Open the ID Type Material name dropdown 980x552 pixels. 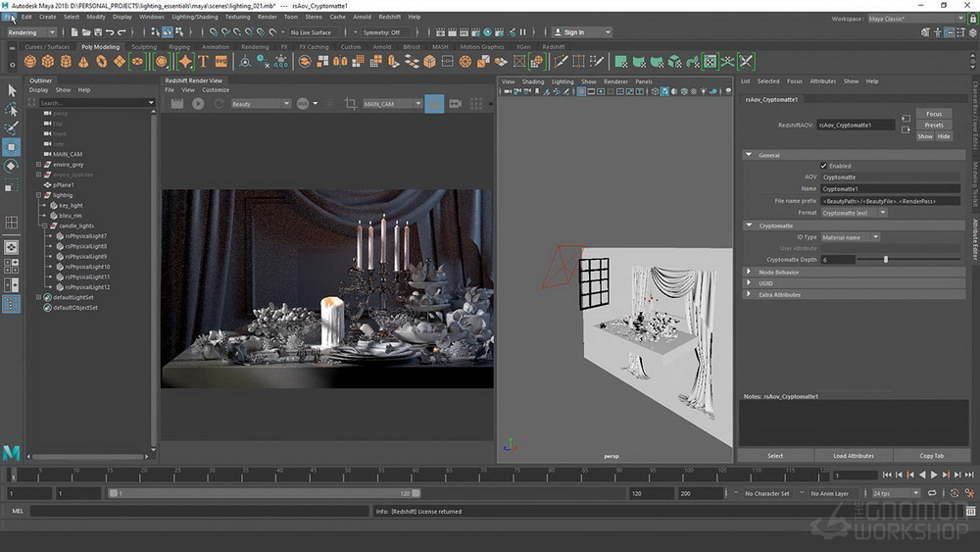(x=851, y=237)
